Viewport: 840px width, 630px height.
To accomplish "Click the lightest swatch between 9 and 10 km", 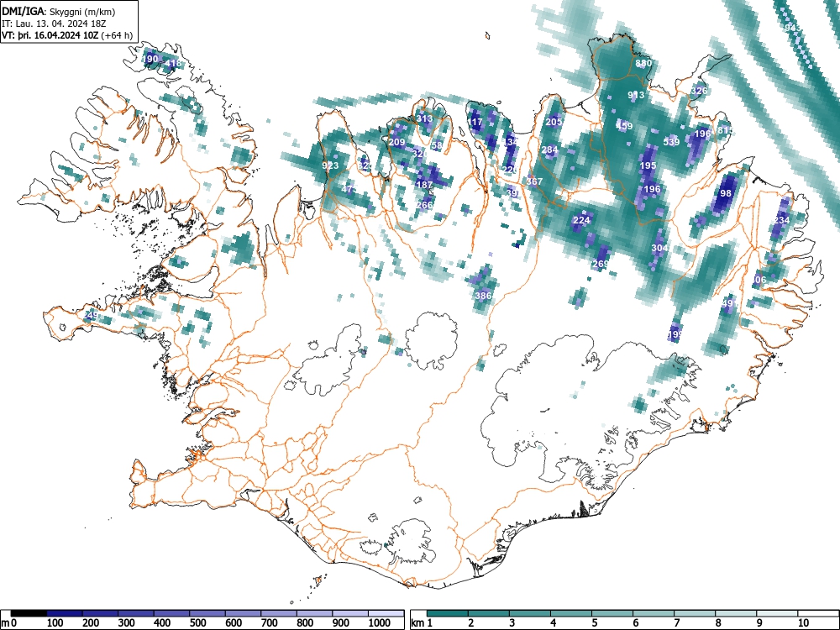I will [x=777, y=613].
